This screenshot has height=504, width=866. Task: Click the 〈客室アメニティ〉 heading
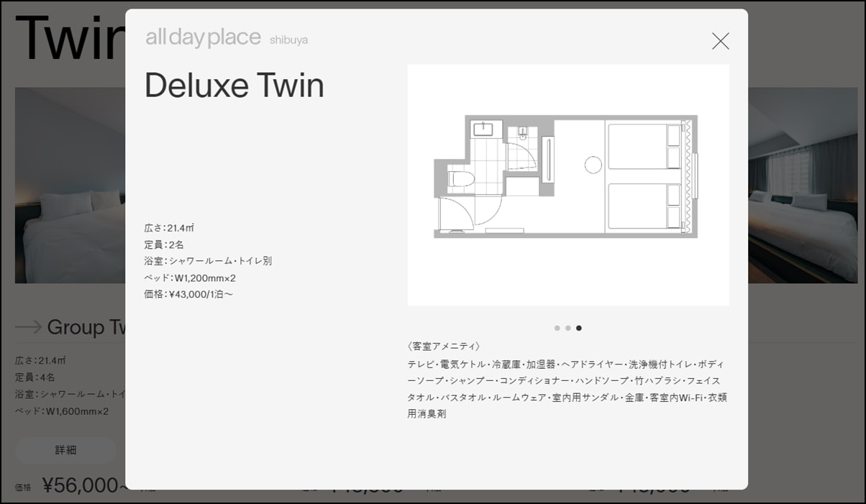point(444,346)
